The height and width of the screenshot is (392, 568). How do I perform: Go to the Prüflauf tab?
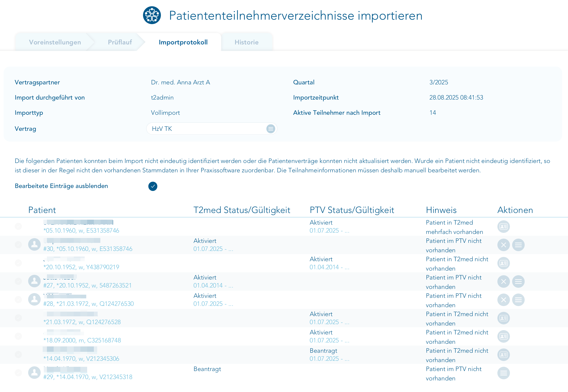click(x=120, y=42)
